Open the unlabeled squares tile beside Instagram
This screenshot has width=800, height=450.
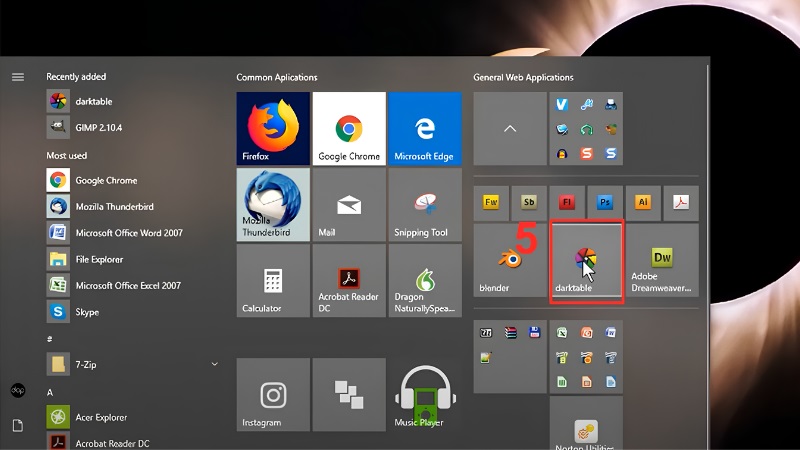(x=349, y=394)
